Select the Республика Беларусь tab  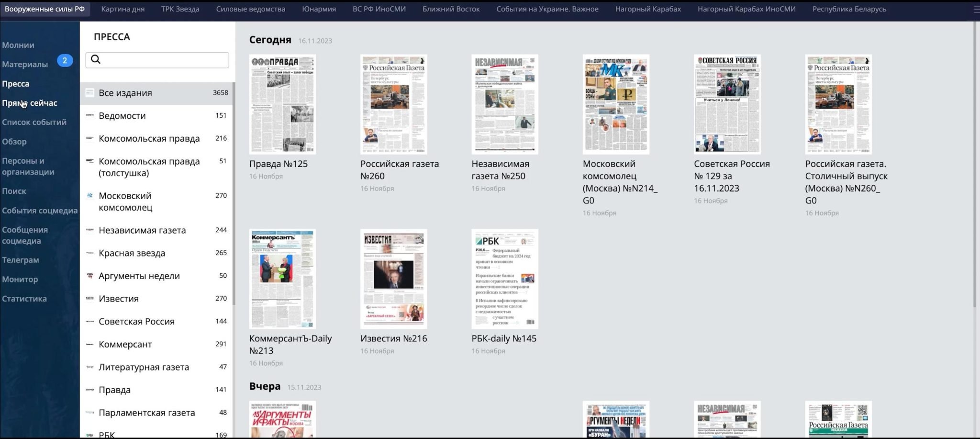pos(849,9)
